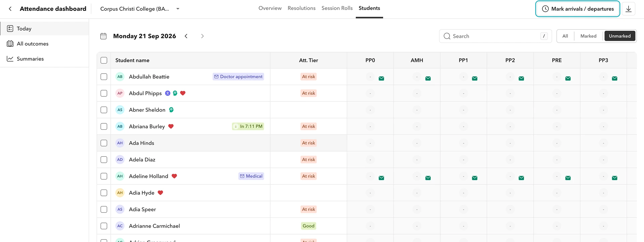The height and width of the screenshot is (242, 644).
Task: Open the Doctor appointment note tag
Action: [x=238, y=77]
